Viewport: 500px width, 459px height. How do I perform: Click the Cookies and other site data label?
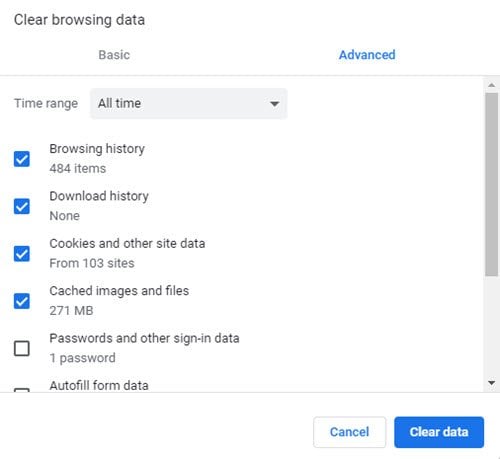127,243
